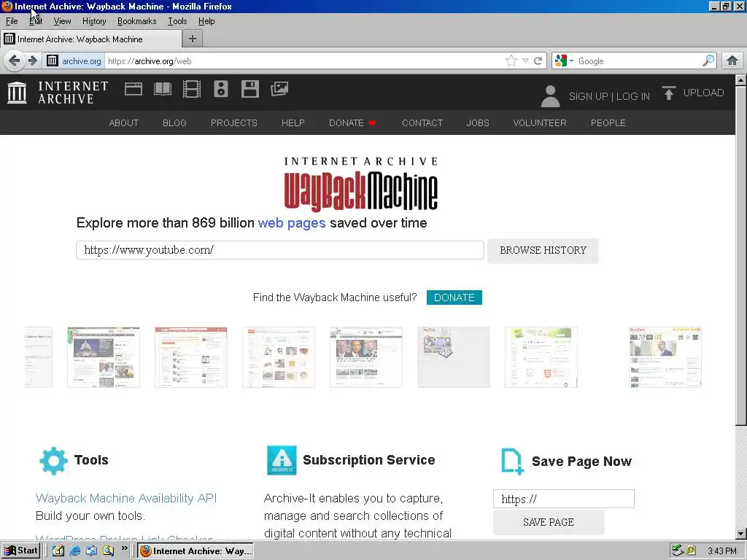Bookmark page with star icon

pyautogui.click(x=511, y=61)
